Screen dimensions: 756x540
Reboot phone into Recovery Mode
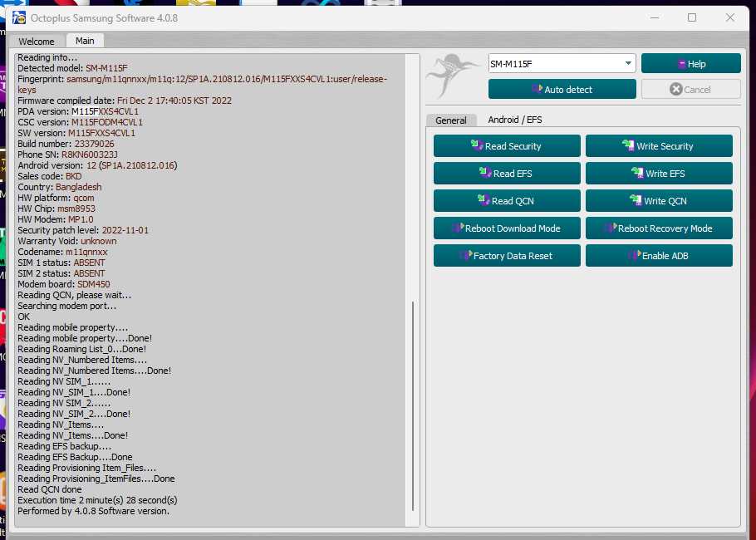659,228
